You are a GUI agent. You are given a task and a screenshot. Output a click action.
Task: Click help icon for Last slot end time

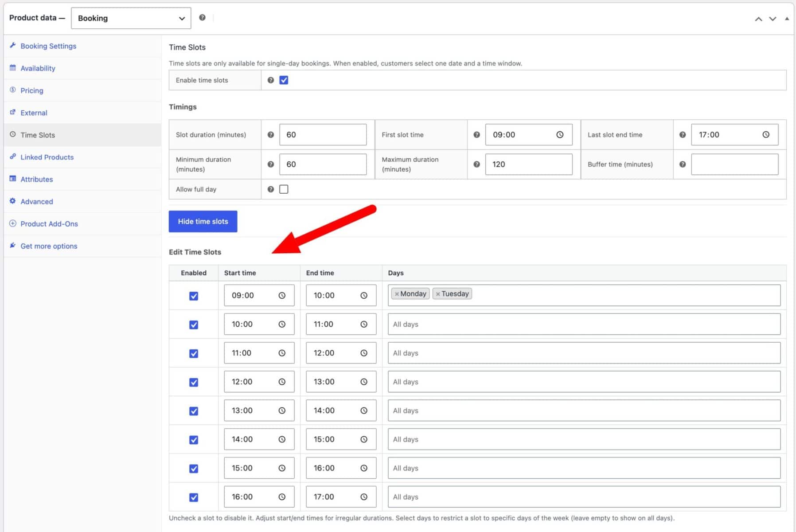tap(683, 135)
